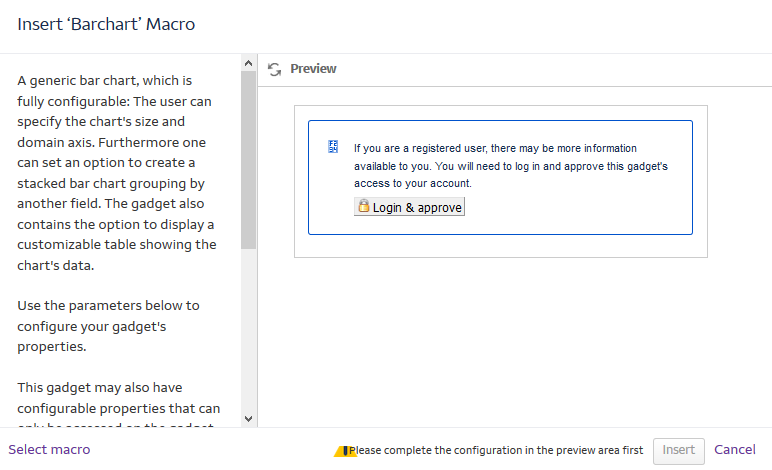772x470 pixels.
Task: Click the 'If you are a registered user' message
Action: tap(511, 166)
